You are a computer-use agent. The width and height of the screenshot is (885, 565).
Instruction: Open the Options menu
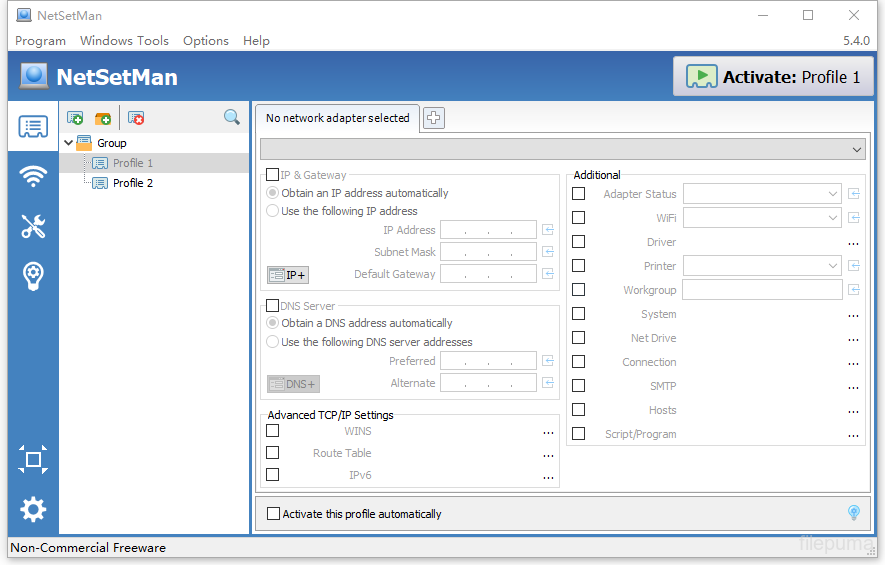tap(205, 41)
